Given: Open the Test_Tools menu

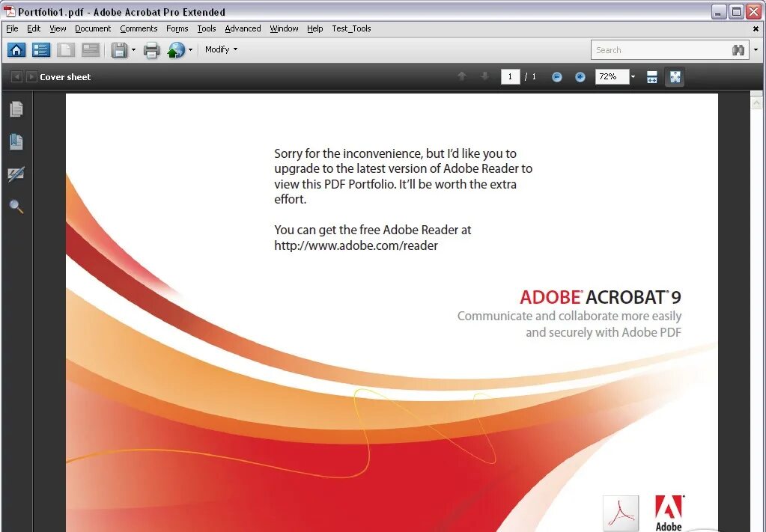Looking at the screenshot, I should pos(351,28).
